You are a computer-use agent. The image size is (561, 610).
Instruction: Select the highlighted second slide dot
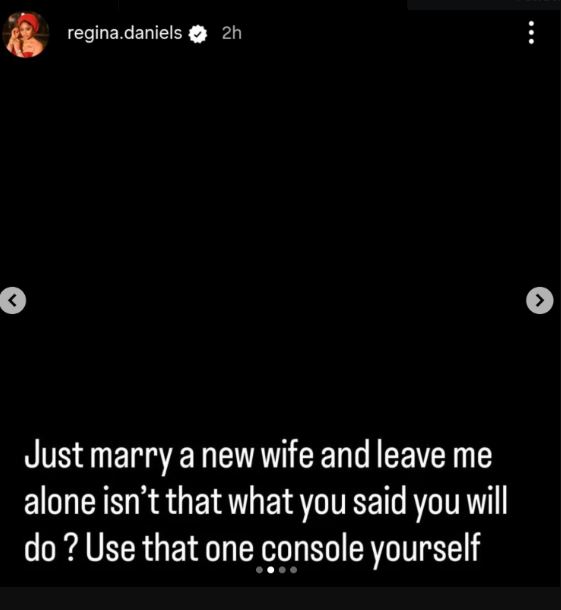pyautogui.click(x=271, y=570)
